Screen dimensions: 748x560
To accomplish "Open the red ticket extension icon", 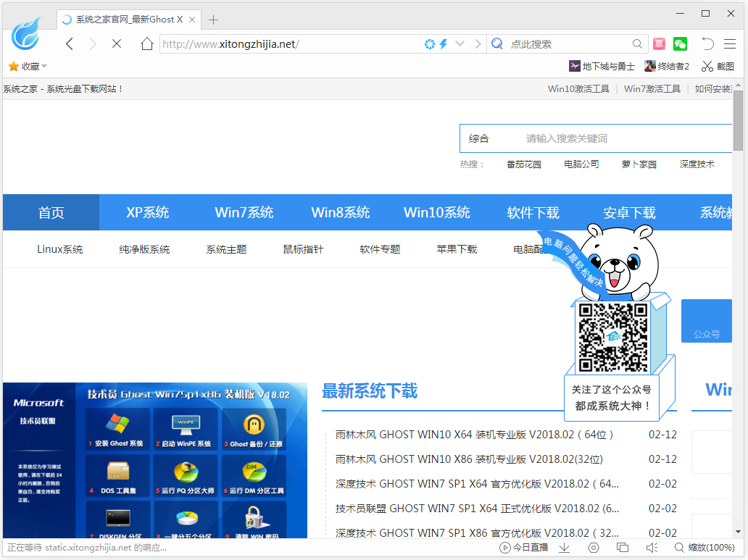I will tap(660, 44).
